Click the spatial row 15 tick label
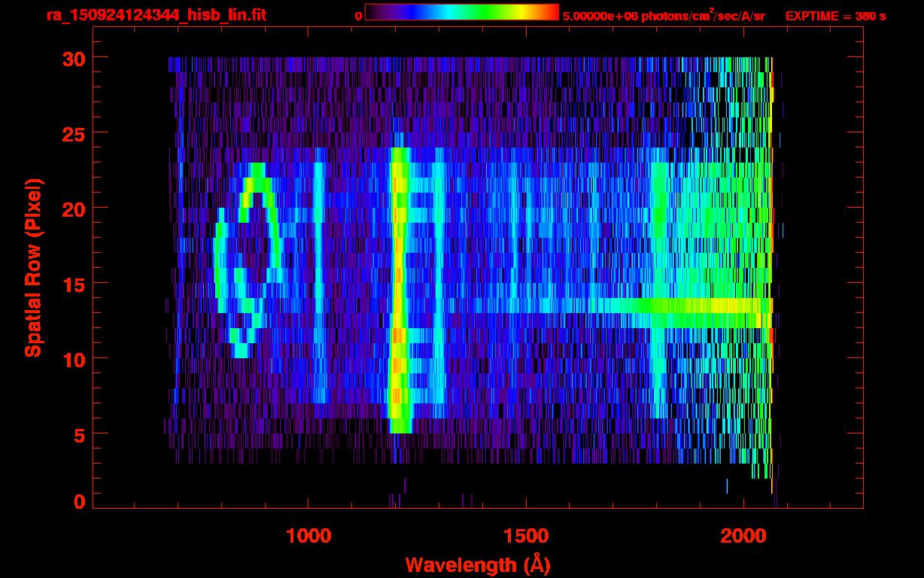 74,283
